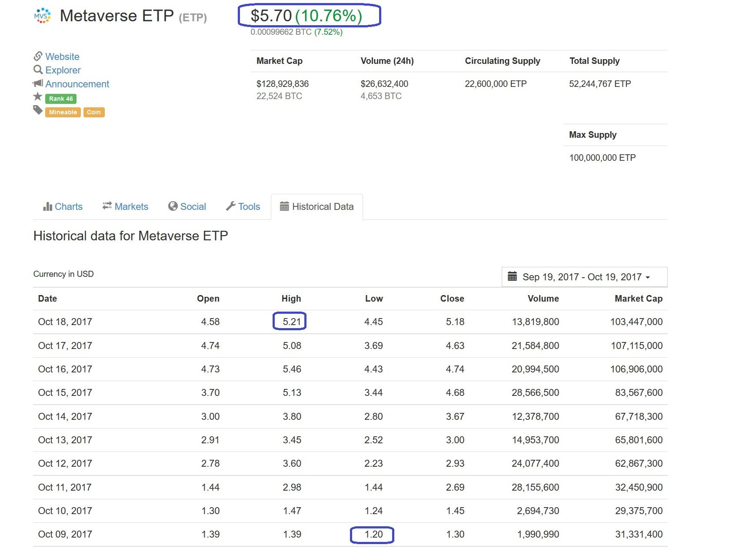756x548 pixels.
Task: Click the Low column header
Action: [374, 299]
